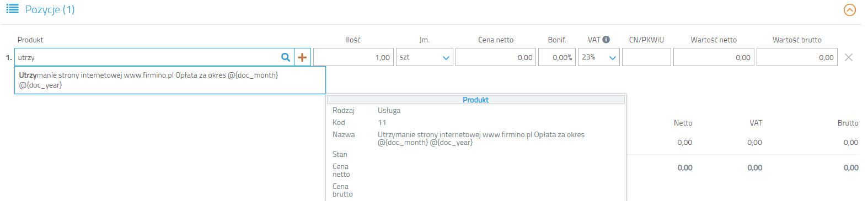Image resolution: width=868 pixels, height=201 pixels.
Task: Show VAT info tooltip icon
Action: tap(606, 40)
